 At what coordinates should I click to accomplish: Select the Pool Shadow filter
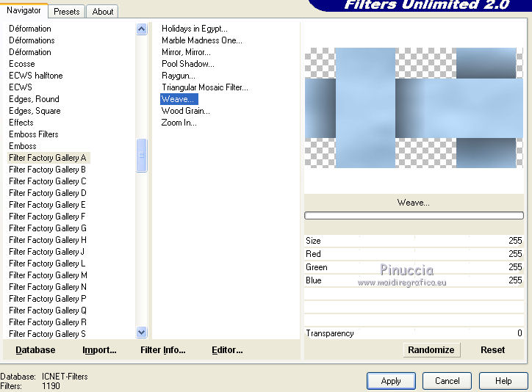click(x=188, y=64)
